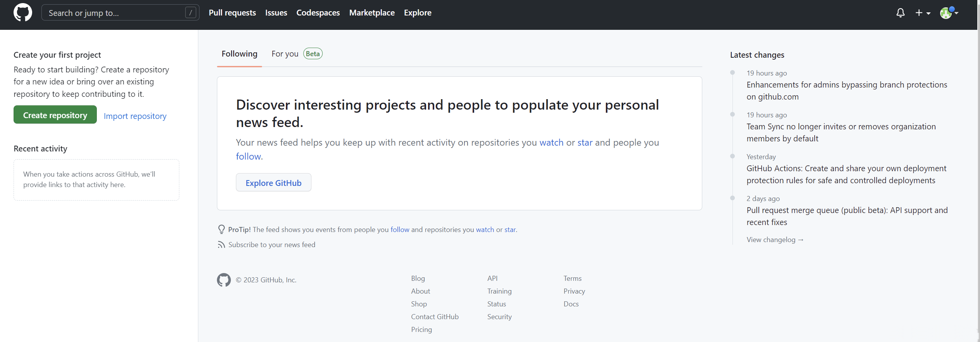Open the Blog footer link
The image size is (980, 342).
pyautogui.click(x=418, y=278)
